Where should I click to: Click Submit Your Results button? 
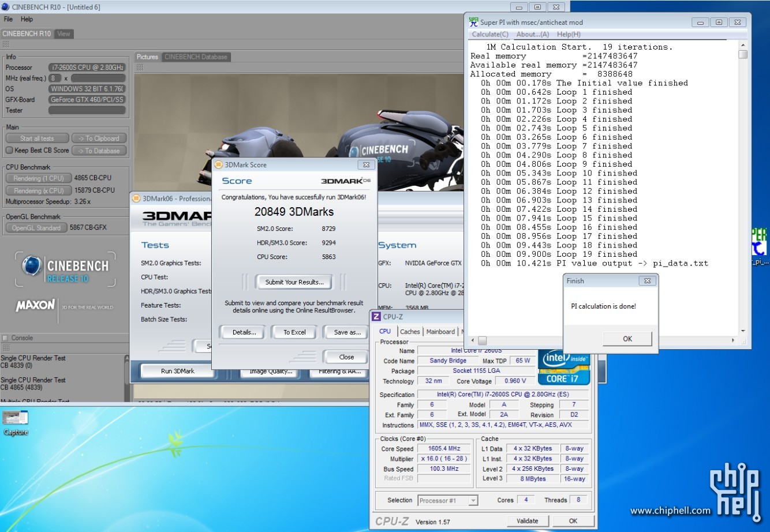coord(294,282)
